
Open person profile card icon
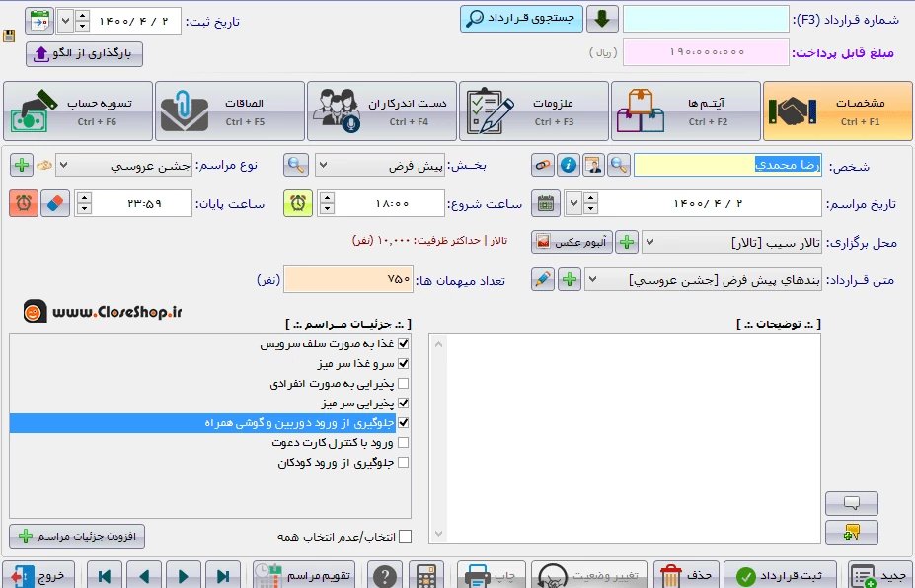[x=593, y=165]
